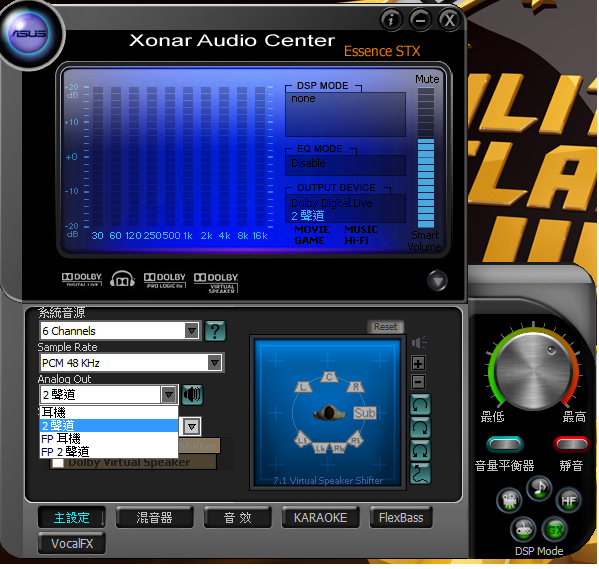Click the DSP MODE none field

[x=345, y=113]
